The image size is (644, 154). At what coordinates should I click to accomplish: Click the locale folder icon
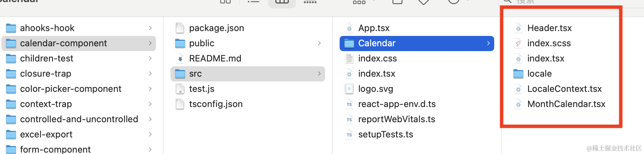(518, 74)
